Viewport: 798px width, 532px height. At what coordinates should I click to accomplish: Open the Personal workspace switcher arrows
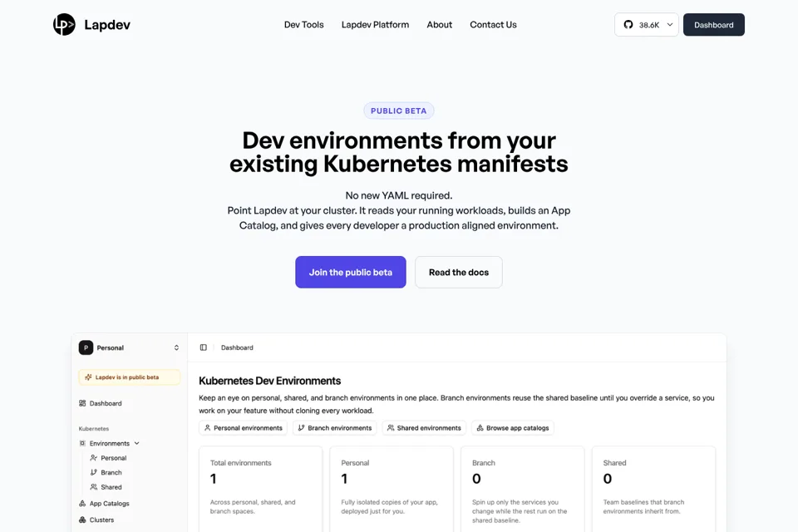pyautogui.click(x=176, y=347)
